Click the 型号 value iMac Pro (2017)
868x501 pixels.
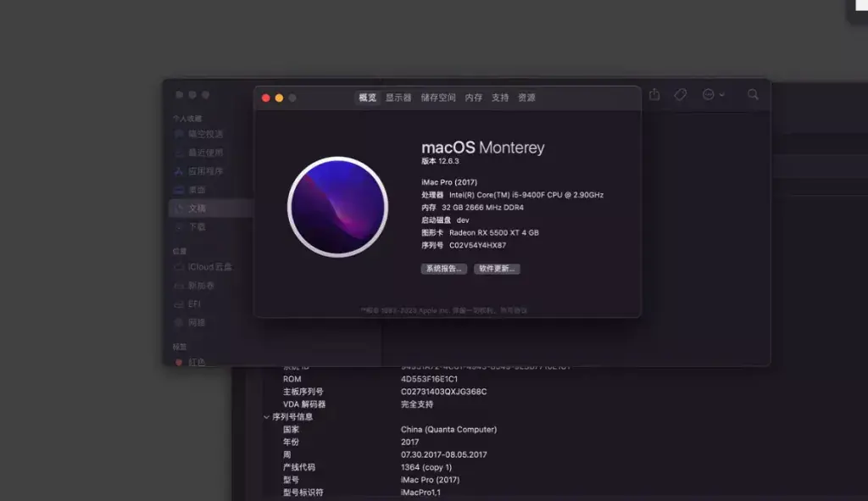(x=430, y=480)
